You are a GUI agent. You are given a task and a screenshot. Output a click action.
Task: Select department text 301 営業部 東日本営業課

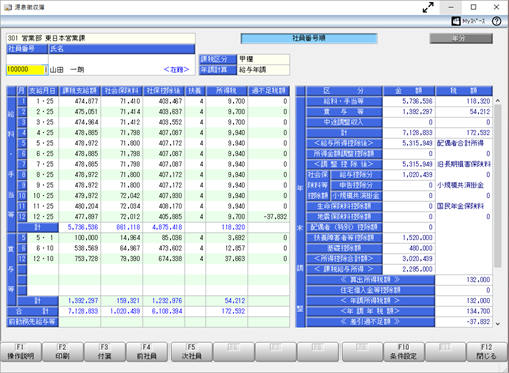click(x=47, y=38)
